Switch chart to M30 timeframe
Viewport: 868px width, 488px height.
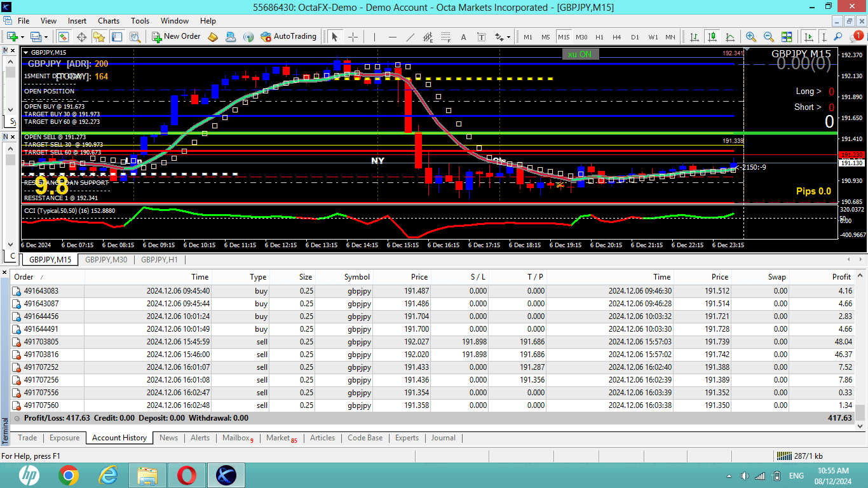pos(581,37)
